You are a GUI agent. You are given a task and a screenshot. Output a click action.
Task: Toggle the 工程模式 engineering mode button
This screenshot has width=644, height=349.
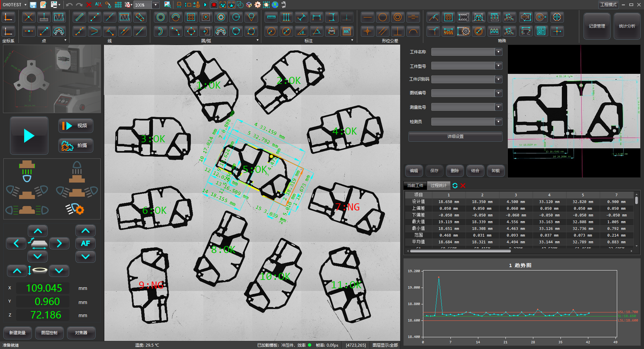point(608,5)
